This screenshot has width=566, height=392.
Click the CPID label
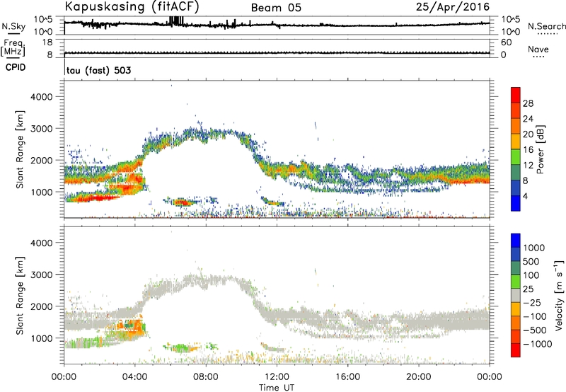click(x=16, y=67)
